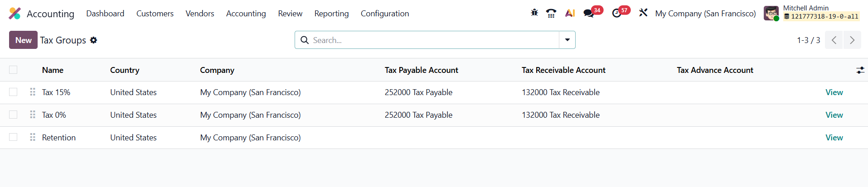Image resolution: width=868 pixels, height=187 pixels.
Task: Create a New tax group
Action: 23,40
